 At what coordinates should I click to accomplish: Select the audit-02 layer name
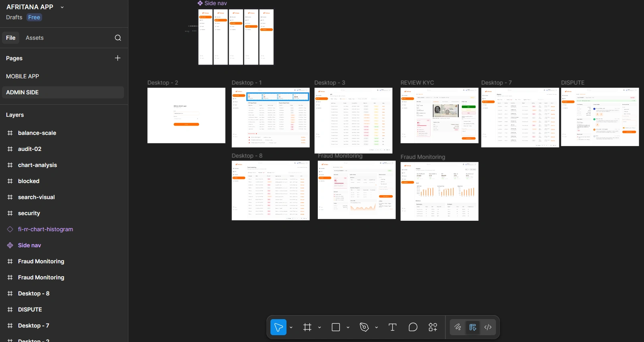[x=30, y=149]
